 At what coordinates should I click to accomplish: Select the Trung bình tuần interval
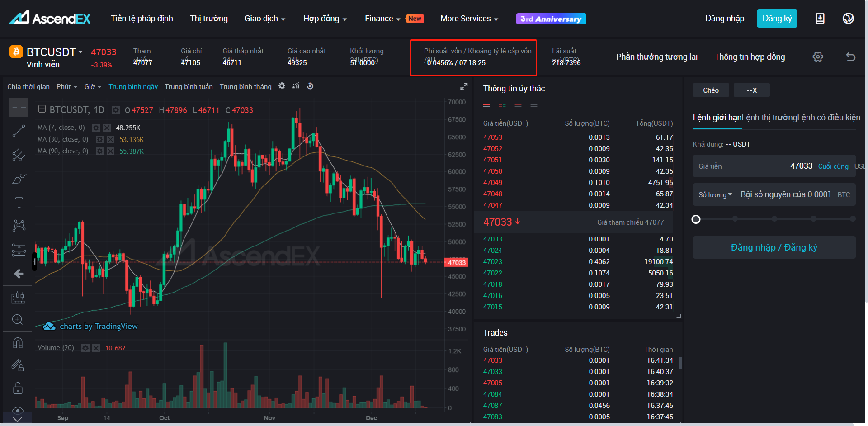(x=189, y=86)
